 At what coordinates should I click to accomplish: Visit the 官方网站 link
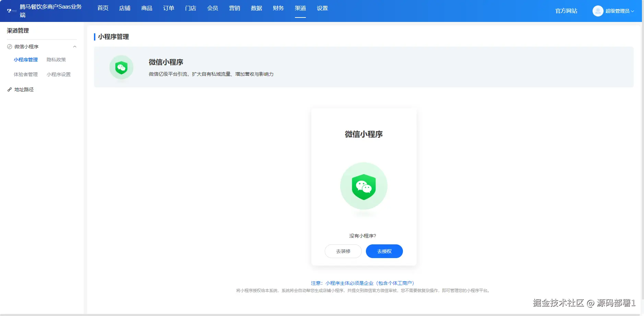pyautogui.click(x=566, y=11)
